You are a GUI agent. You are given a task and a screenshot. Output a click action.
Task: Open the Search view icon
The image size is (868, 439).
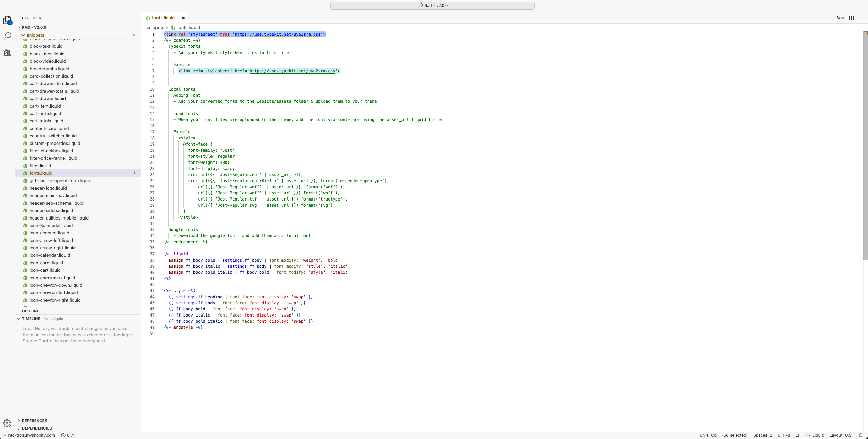(x=7, y=36)
